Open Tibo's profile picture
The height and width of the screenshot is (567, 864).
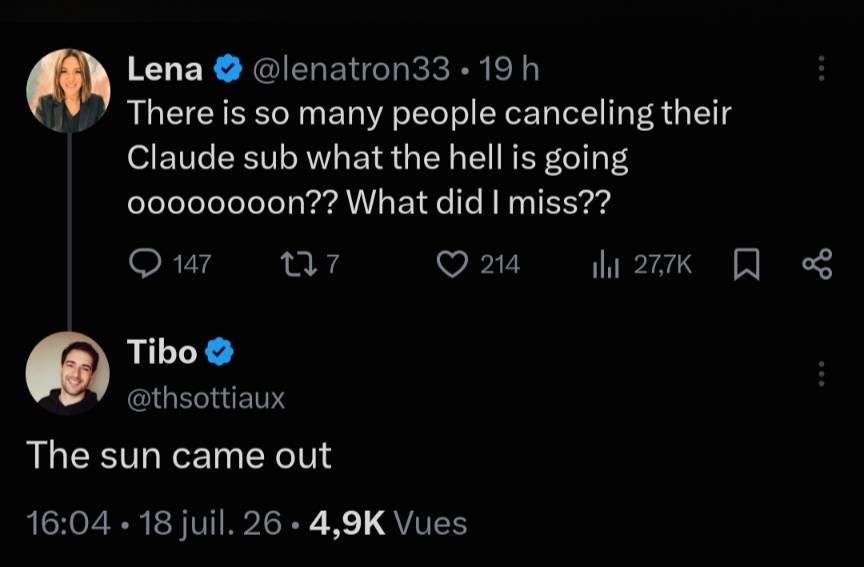(68, 373)
